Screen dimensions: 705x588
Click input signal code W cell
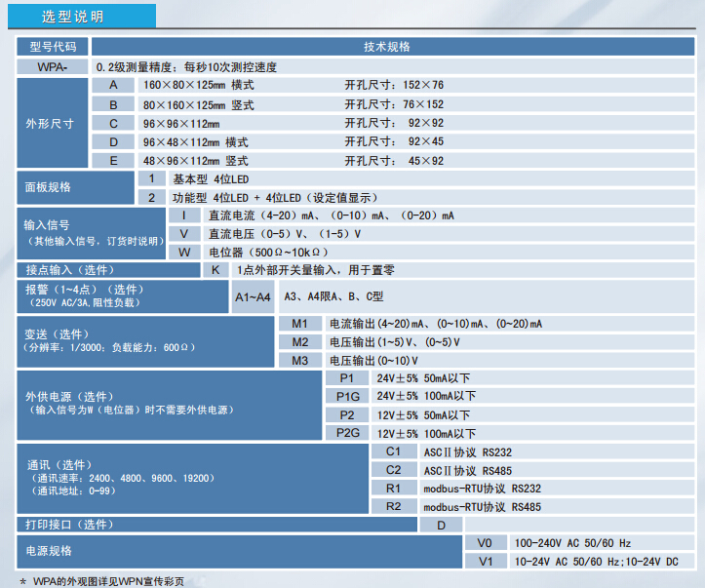tap(183, 252)
